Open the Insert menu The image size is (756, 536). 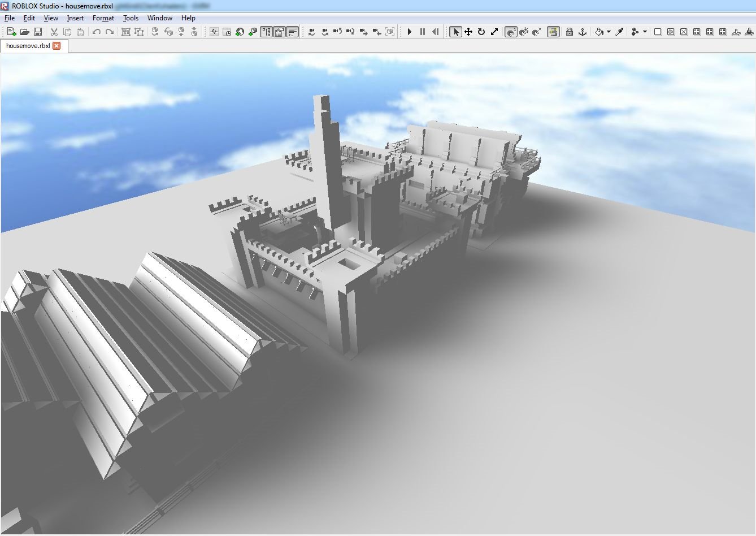[x=75, y=18]
